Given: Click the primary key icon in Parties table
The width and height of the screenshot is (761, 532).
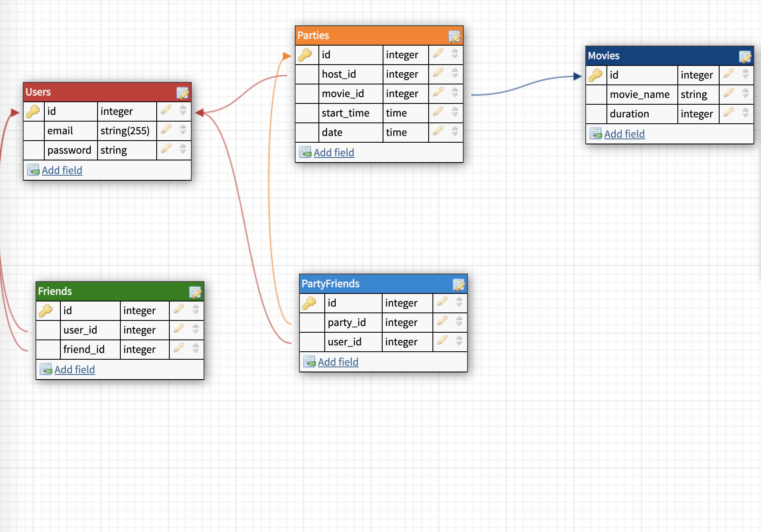Looking at the screenshot, I should (x=305, y=55).
